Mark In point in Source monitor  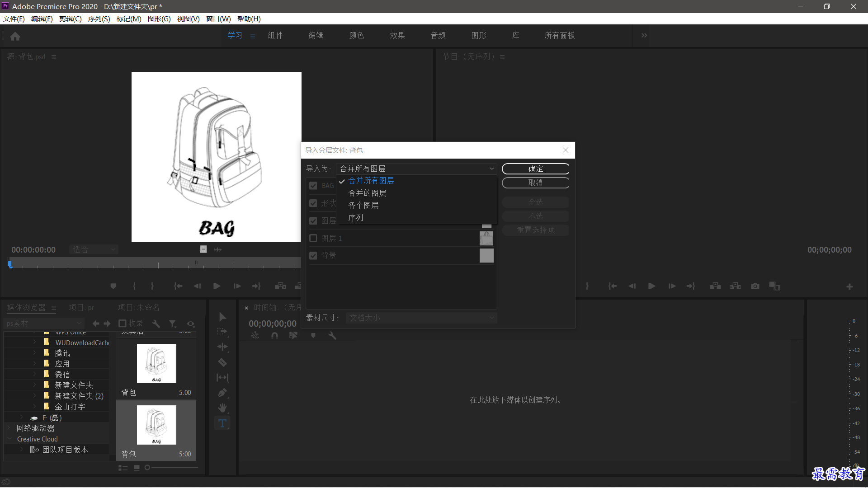point(134,286)
